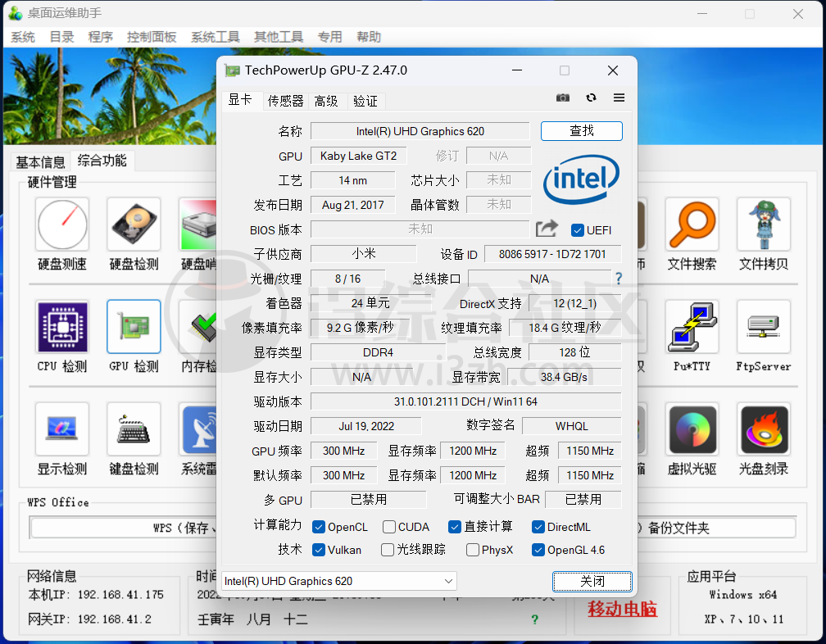Open the 程序 menu
This screenshot has height=644, width=826.
point(100,37)
